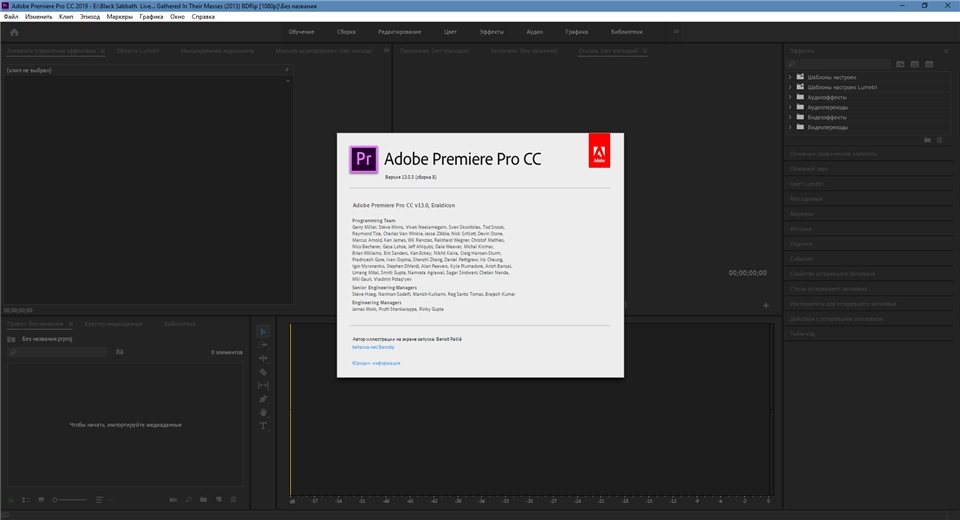This screenshot has height=520, width=960.
Task: Open the Справка menu
Action: pyautogui.click(x=203, y=17)
